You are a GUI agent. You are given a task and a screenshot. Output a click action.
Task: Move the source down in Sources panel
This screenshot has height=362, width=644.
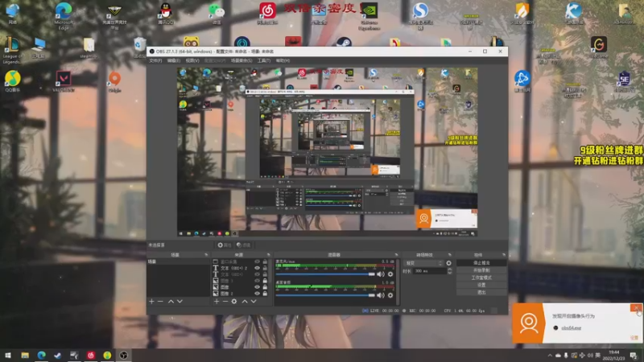(x=254, y=301)
